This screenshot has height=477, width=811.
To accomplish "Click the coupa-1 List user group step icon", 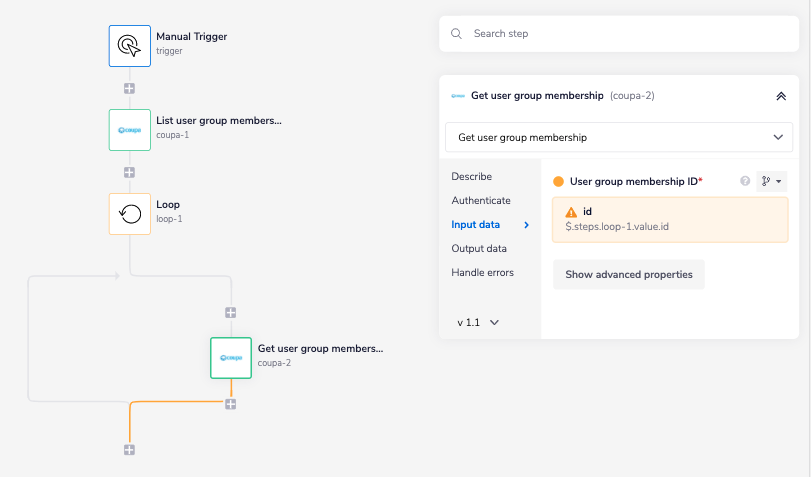I will pos(129,130).
